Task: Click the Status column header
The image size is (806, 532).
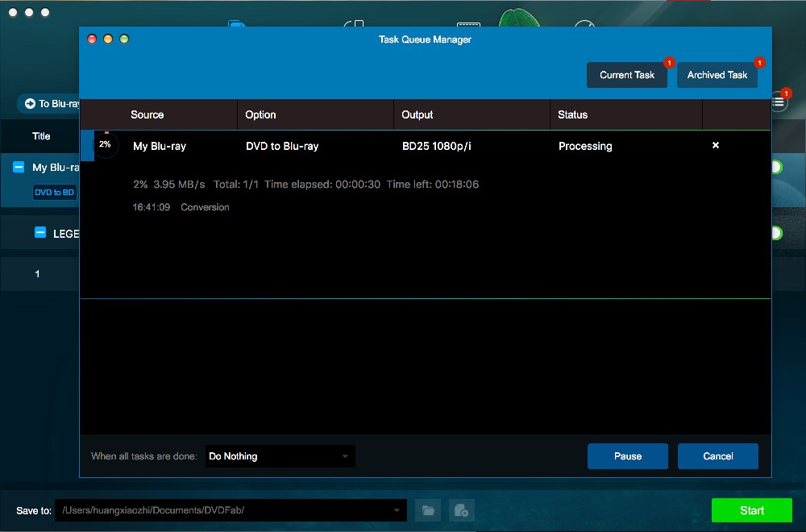Action: click(x=572, y=114)
